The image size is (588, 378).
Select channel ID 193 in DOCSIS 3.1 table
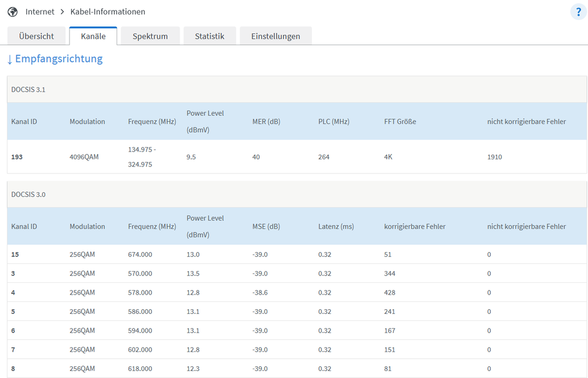click(18, 157)
